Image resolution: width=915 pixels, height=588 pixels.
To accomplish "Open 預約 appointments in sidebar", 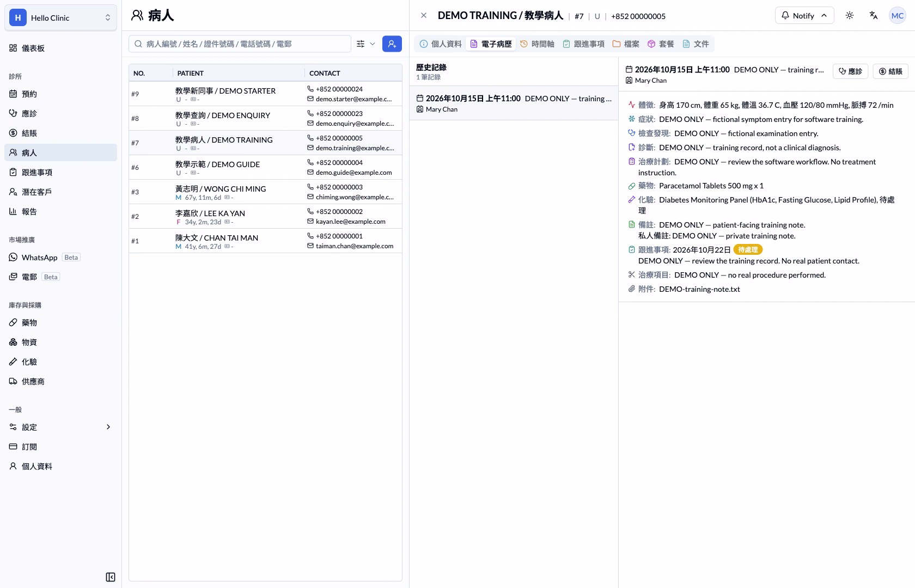I will click(61, 94).
